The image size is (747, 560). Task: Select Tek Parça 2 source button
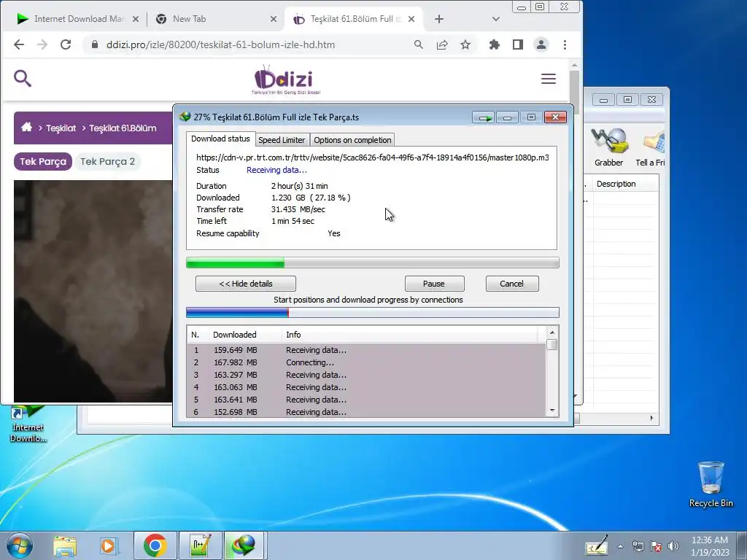(x=108, y=161)
